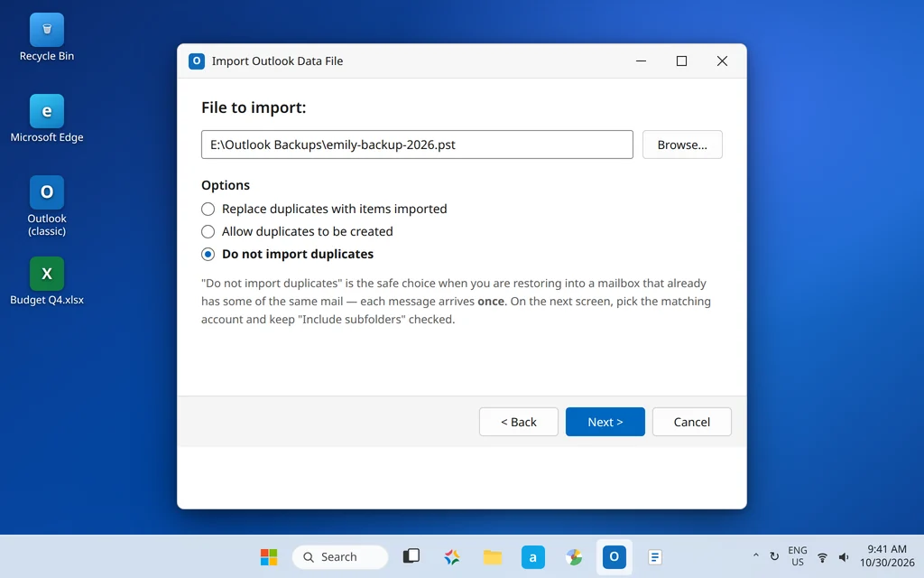This screenshot has width=924, height=578.
Task: Launch Chrome from the taskbar
Action: (x=573, y=556)
